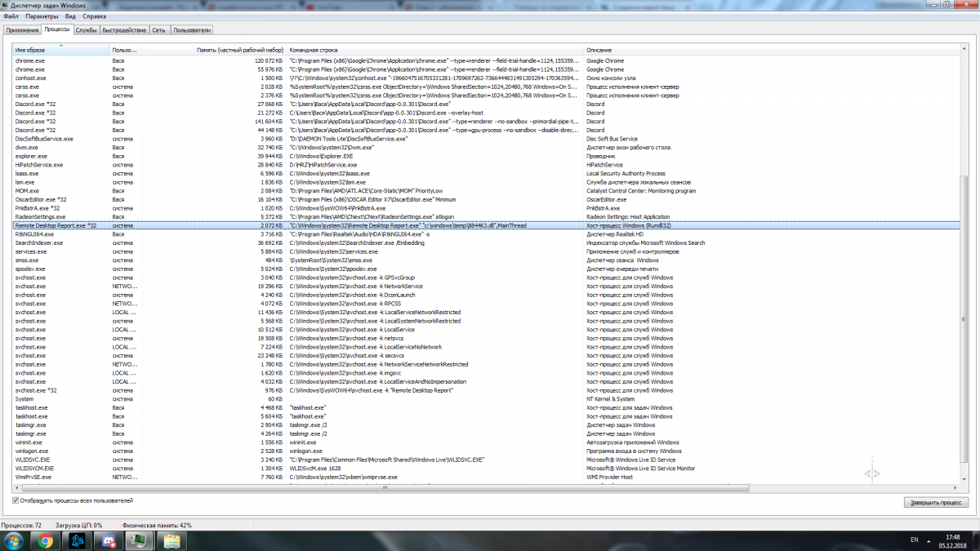Select the RtkNGUI64.exe process row
The width and height of the screenshot is (980, 551).
485,233
